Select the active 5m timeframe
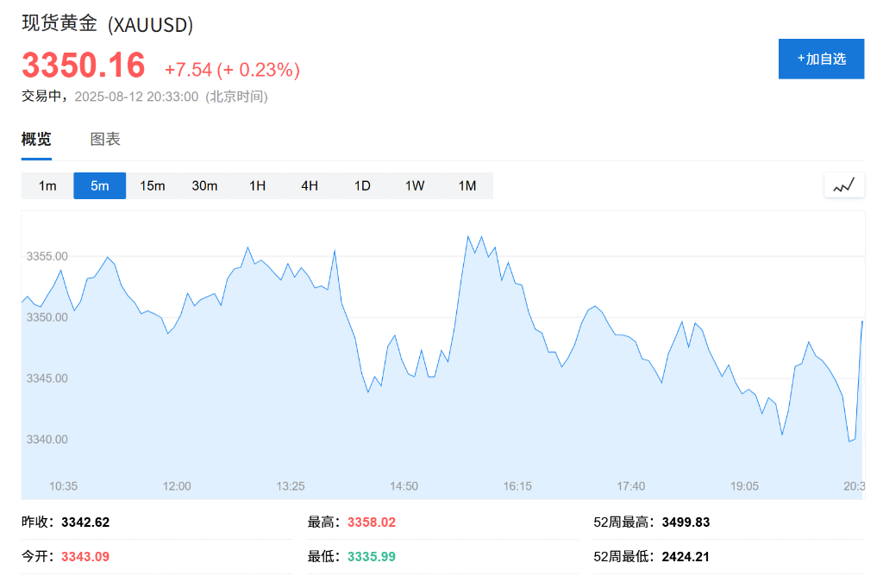Image resolution: width=883 pixels, height=588 pixels. point(100,186)
